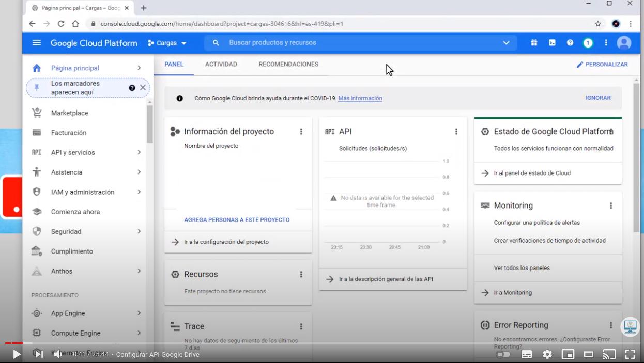Click AGREGA PERSONAS A ESTE PROYECTO
Screen dimensions: 644x363
[x=237, y=220]
